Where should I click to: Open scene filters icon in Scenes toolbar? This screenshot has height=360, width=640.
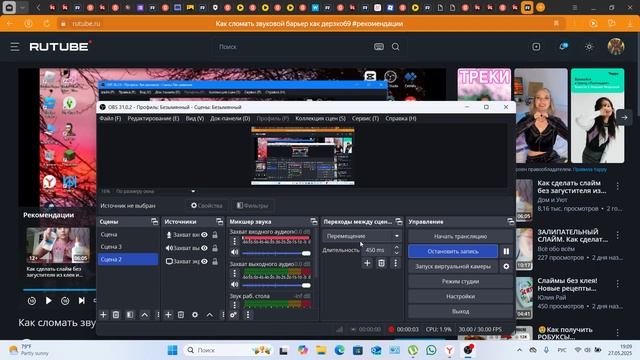(130, 315)
